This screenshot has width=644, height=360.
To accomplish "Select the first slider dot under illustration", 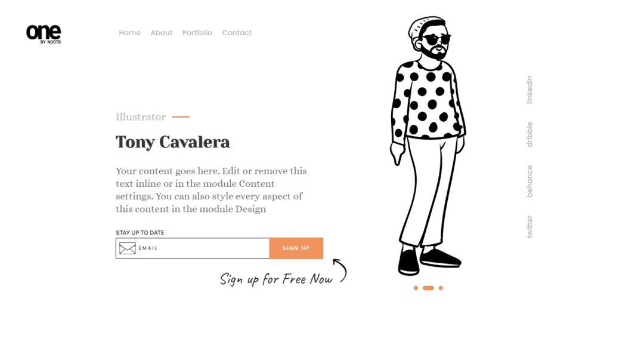I will click(416, 288).
